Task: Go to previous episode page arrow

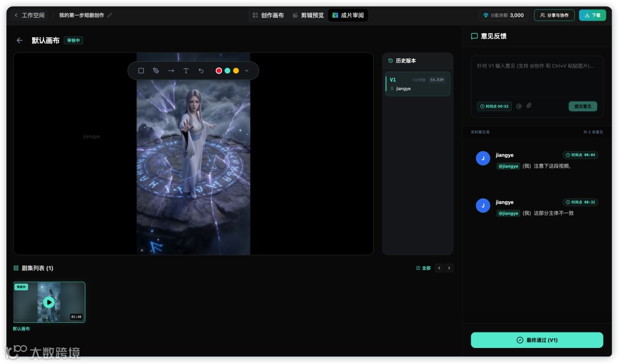Action: pyautogui.click(x=439, y=268)
